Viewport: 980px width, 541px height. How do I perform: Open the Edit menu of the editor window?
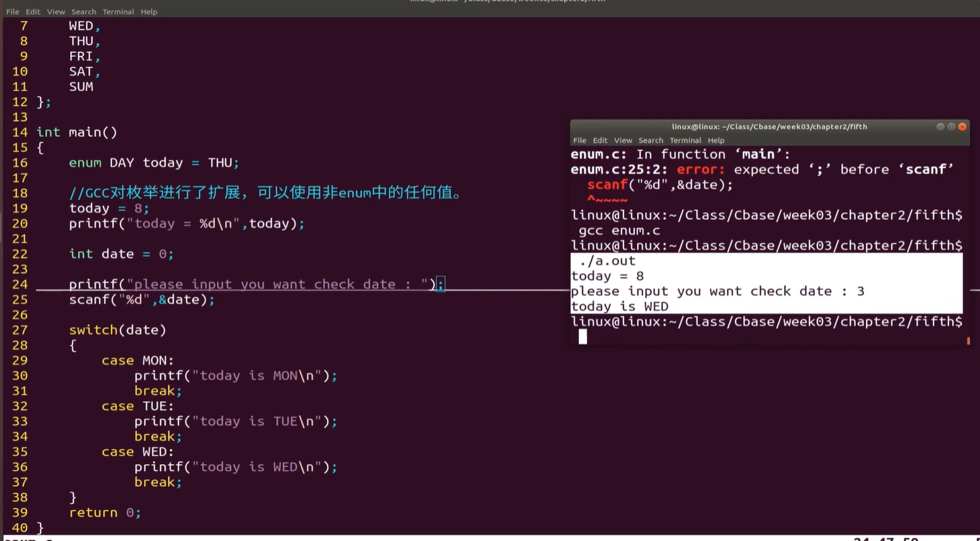pyautogui.click(x=33, y=11)
